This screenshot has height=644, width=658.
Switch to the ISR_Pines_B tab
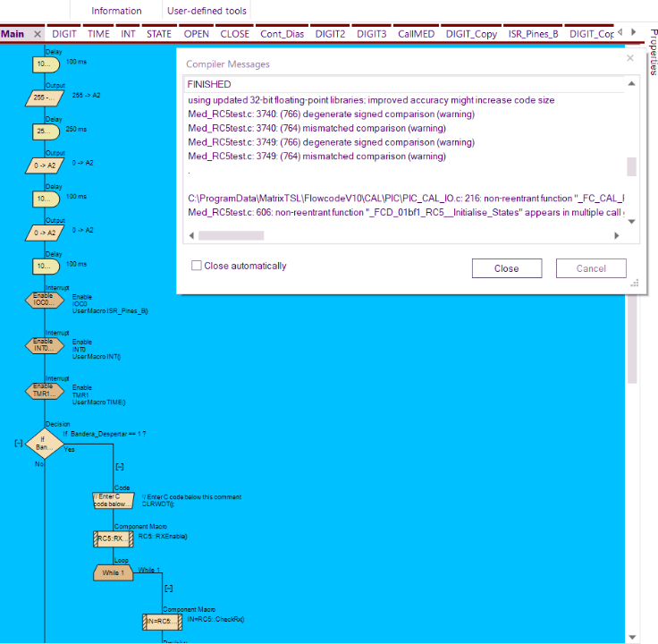pyautogui.click(x=534, y=34)
